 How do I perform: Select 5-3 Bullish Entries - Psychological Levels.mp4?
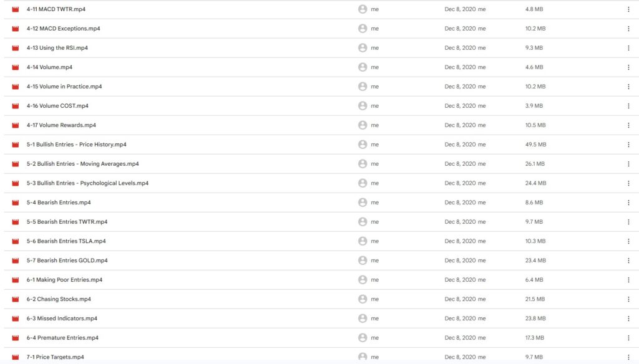click(87, 183)
